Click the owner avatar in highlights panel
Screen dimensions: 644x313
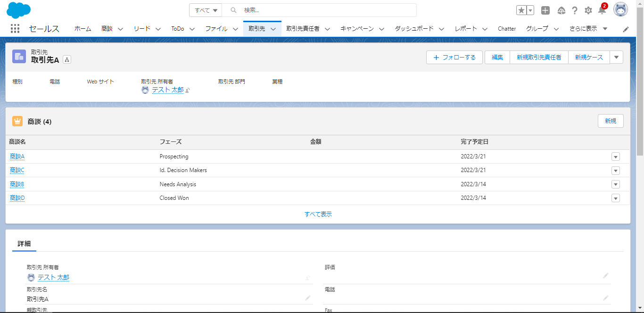pos(145,90)
